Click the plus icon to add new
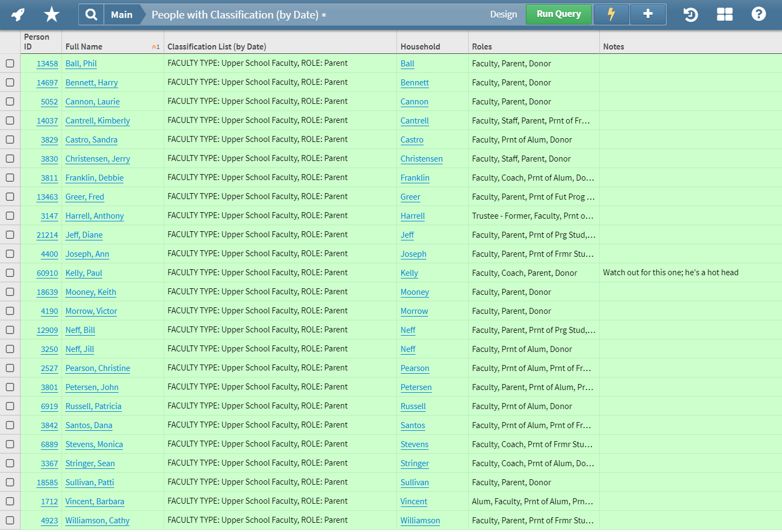 coord(648,14)
